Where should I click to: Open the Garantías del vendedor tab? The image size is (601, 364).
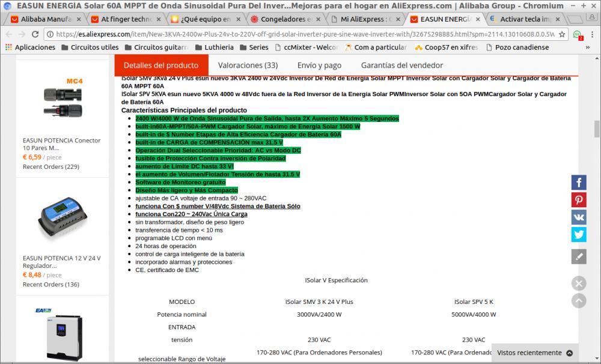(401, 65)
